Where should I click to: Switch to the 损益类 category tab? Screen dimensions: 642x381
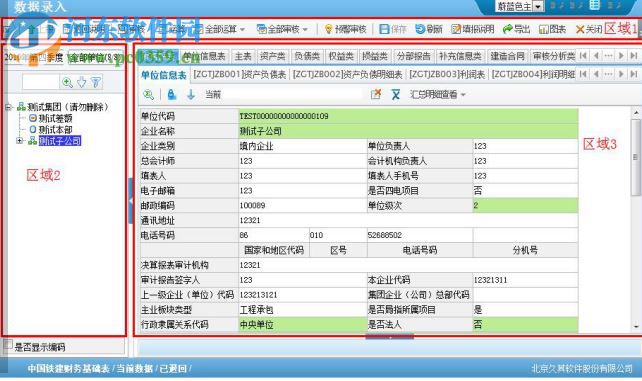375,56
